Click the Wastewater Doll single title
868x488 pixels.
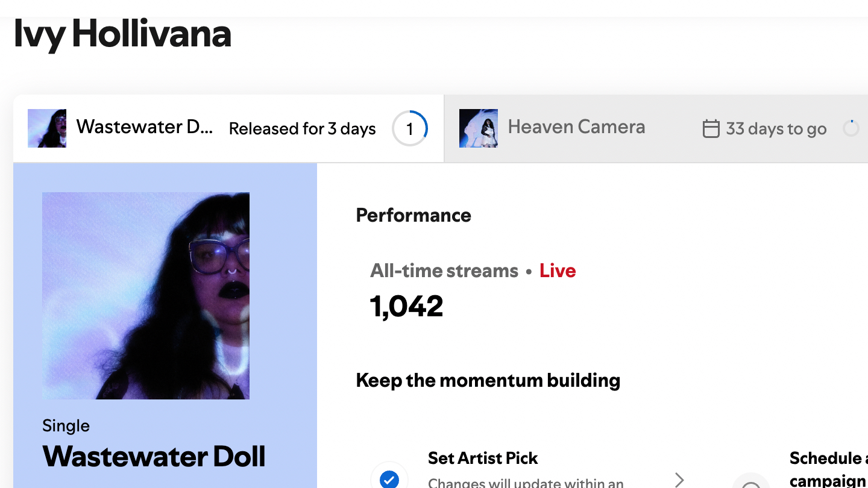[154, 456]
